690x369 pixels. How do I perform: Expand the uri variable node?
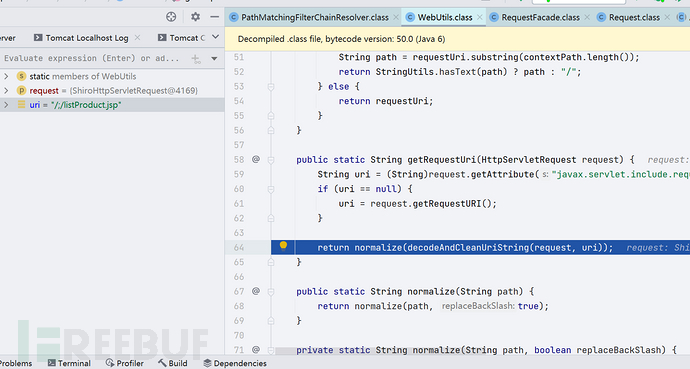(6, 105)
